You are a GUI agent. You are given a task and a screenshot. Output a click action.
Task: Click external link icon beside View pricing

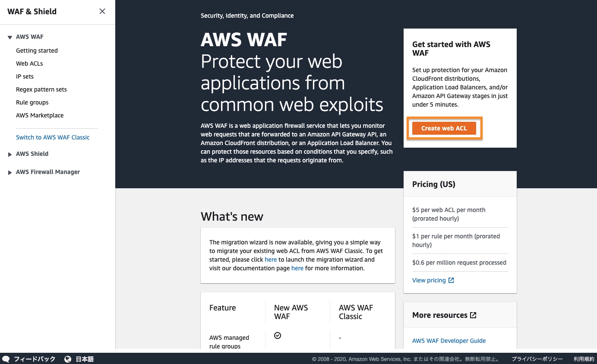[x=451, y=280]
